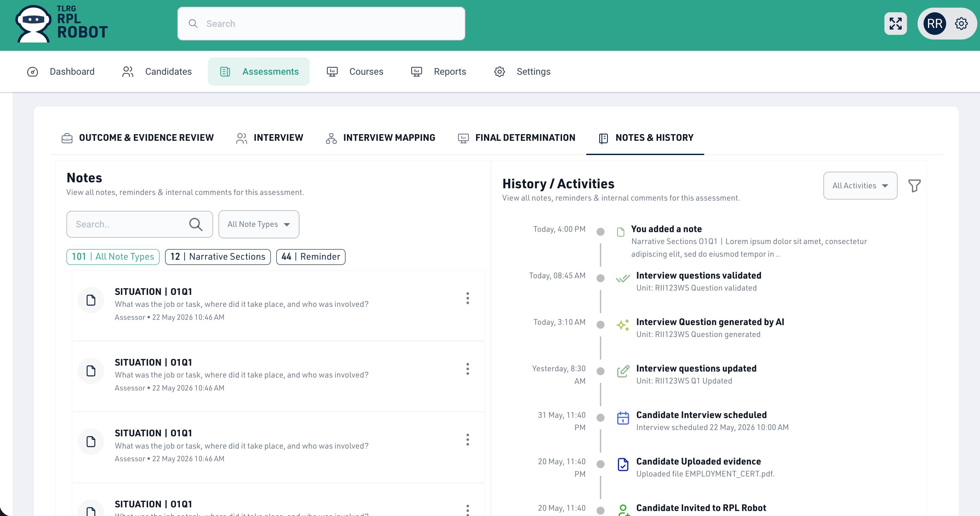Screen dimensions: 980x516
Task: Focus the top global Search field
Action: [321, 24]
